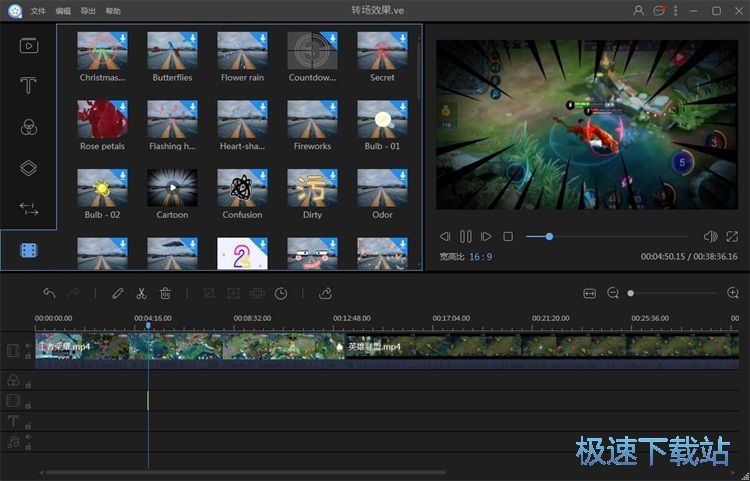
Task: Select the Bulb - 01 element thumbnail
Action: coord(382,119)
